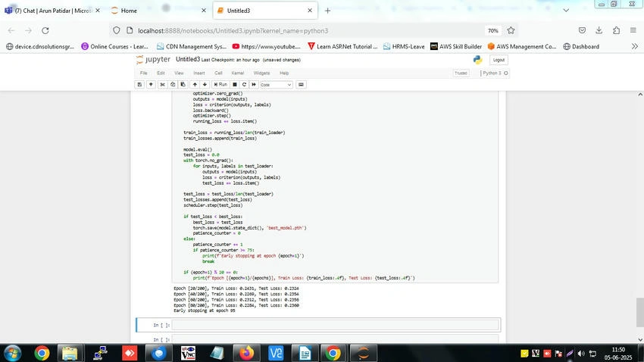This screenshot has height=362, width=644.
Task: Rename notebook via Untitled3 title
Action: click(x=188, y=60)
